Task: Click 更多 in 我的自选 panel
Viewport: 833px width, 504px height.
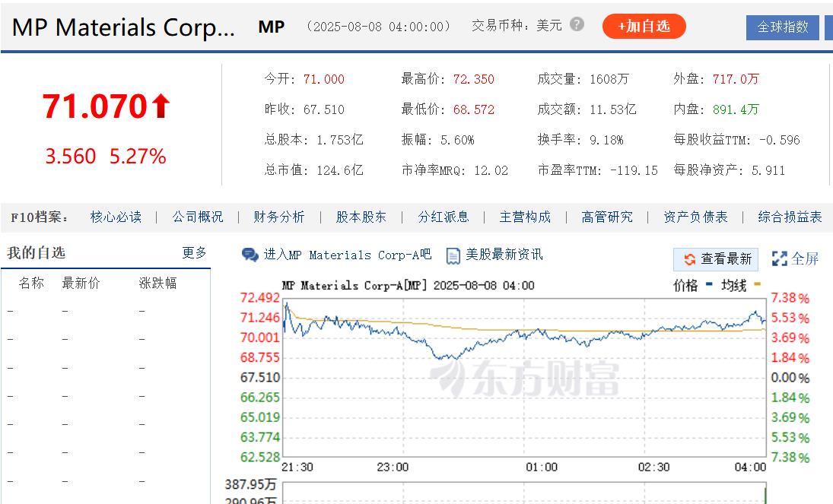Action: click(194, 252)
